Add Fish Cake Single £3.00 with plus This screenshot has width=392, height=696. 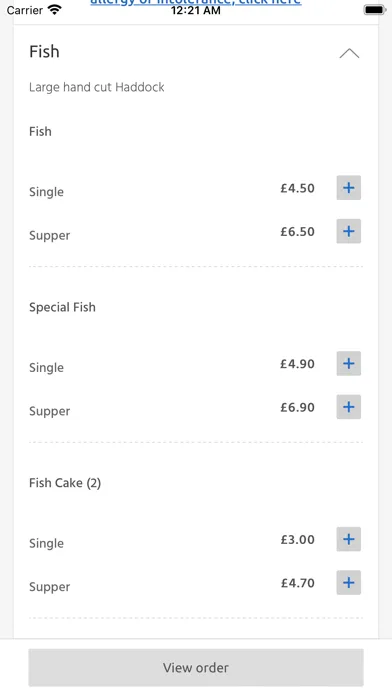tap(348, 539)
